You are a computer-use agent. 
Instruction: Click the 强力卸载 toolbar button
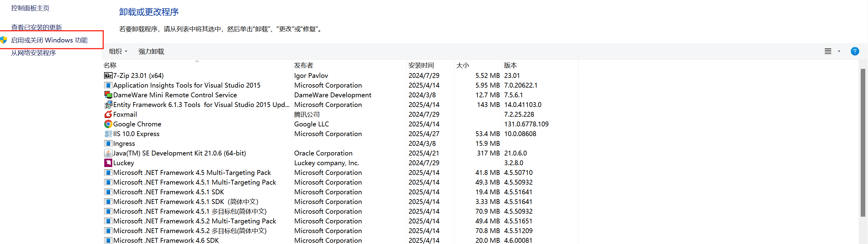tap(151, 52)
